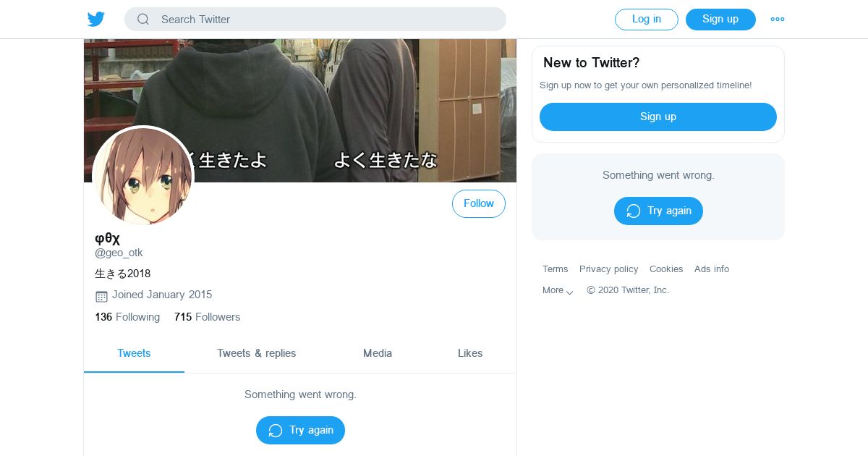Click the retry arrow icon in the sidebar
This screenshot has height=456, width=868.
click(x=634, y=211)
